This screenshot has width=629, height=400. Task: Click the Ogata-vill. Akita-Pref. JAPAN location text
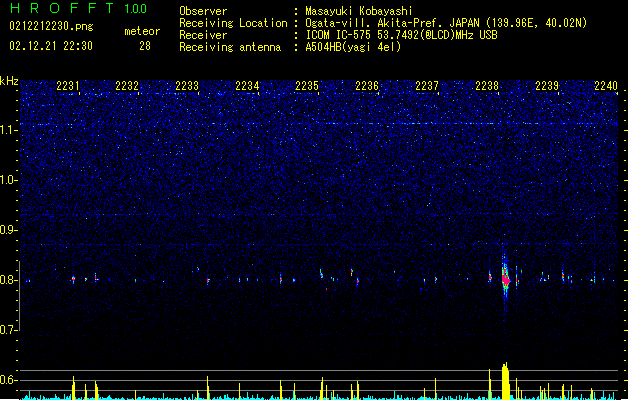(x=446, y=23)
